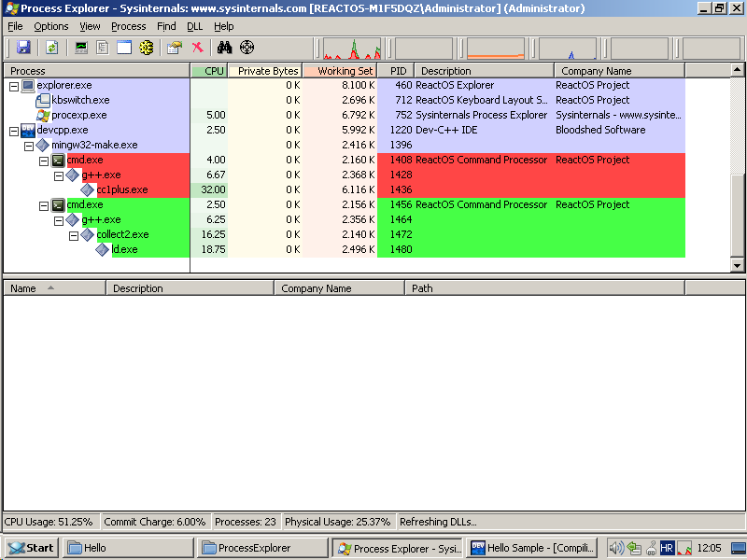Viewport: 747px width, 560px height.
Task: Collapse the mingw32-make.exe tree node
Action: coord(29,147)
